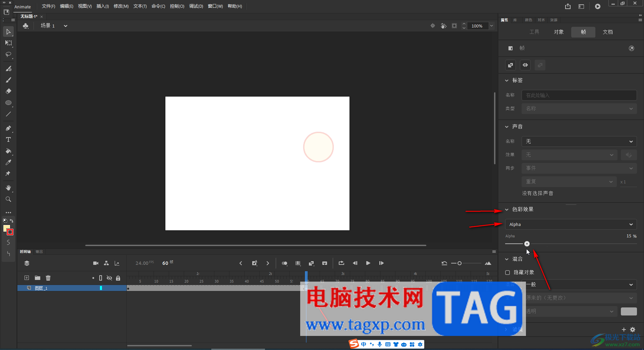Play the timeline animation
The width and height of the screenshot is (644, 350).
368,263
